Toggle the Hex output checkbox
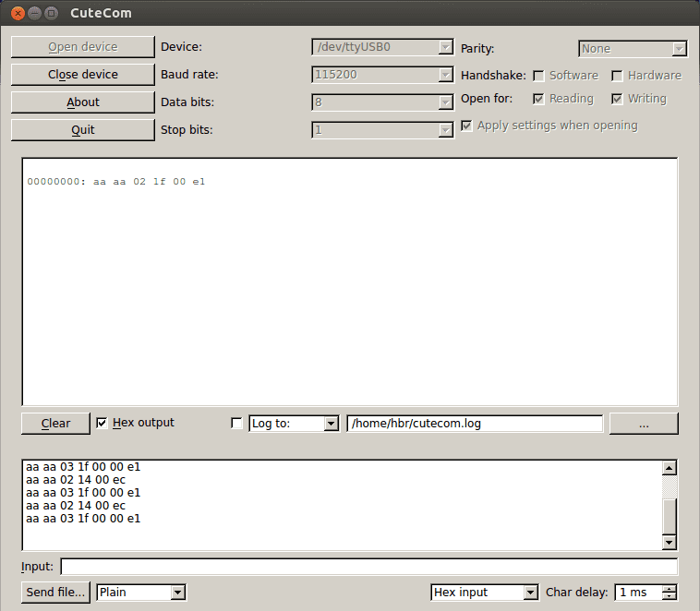Viewport: 700px width, 611px height. pyautogui.click(x=103, y=423)
